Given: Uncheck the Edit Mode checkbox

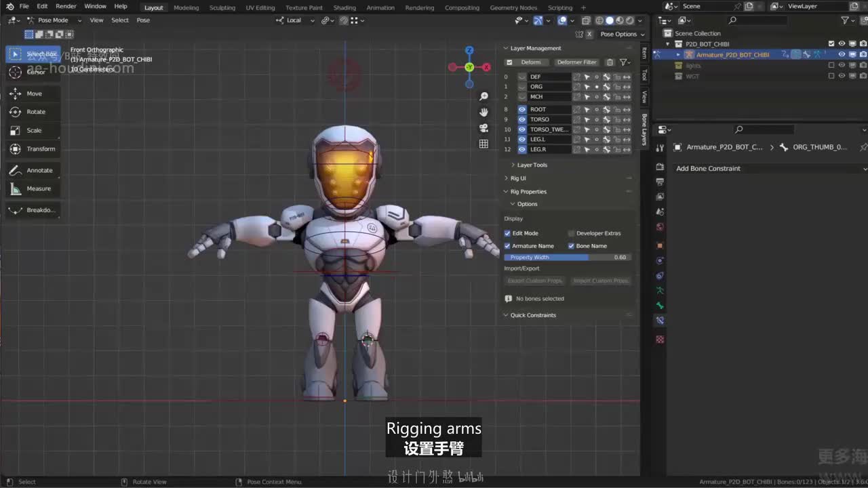Looking at the screenshot, I should point(507,233).
